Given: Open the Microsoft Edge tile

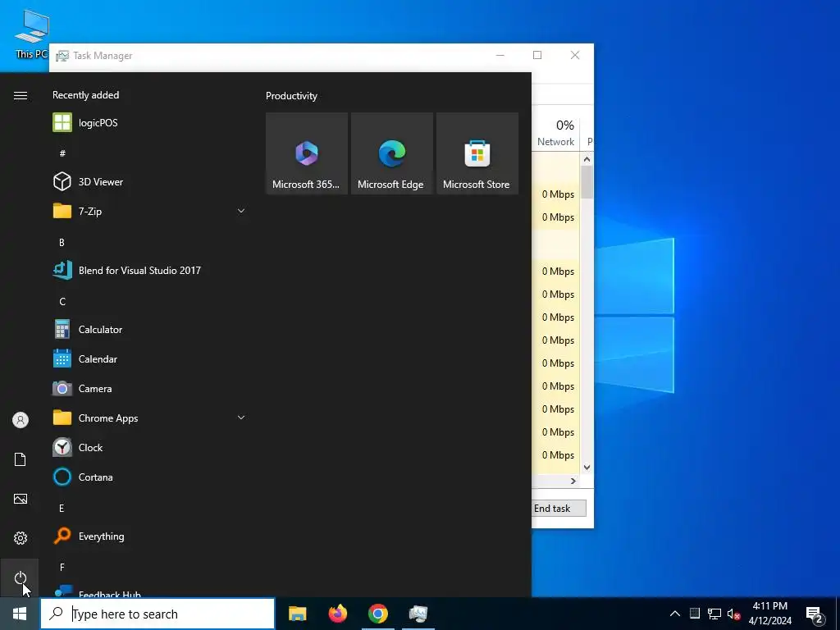Looking at the screenshot, I should point(391,153).
